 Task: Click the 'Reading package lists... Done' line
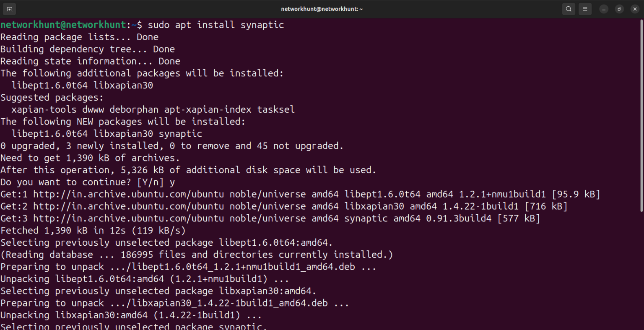coord(79,37)
